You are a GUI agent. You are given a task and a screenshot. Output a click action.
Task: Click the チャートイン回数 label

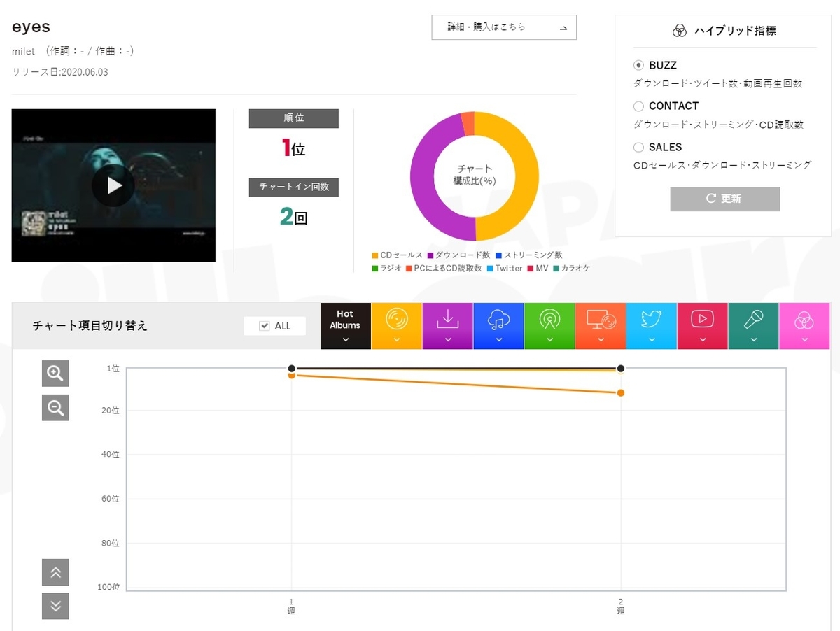[294, 187]
